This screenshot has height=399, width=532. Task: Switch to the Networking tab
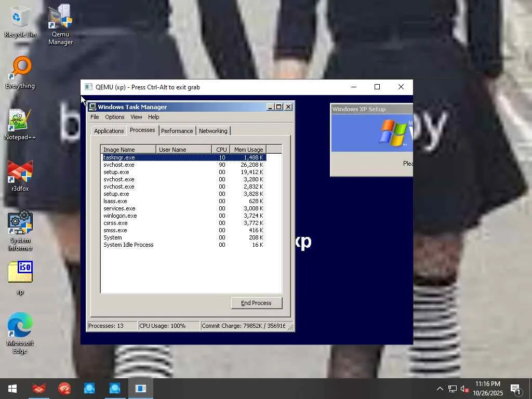point(213,131)
